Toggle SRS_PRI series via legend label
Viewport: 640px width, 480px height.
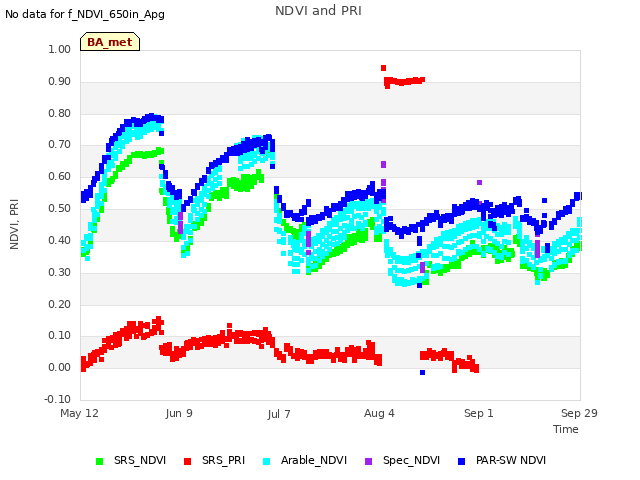tap(223, 460)
